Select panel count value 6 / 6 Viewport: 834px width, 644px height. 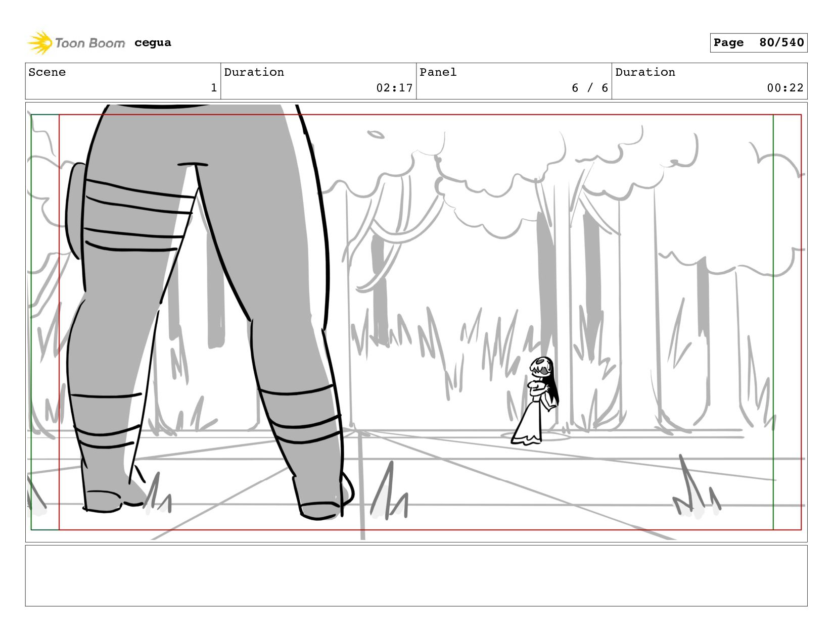(589, 88)
